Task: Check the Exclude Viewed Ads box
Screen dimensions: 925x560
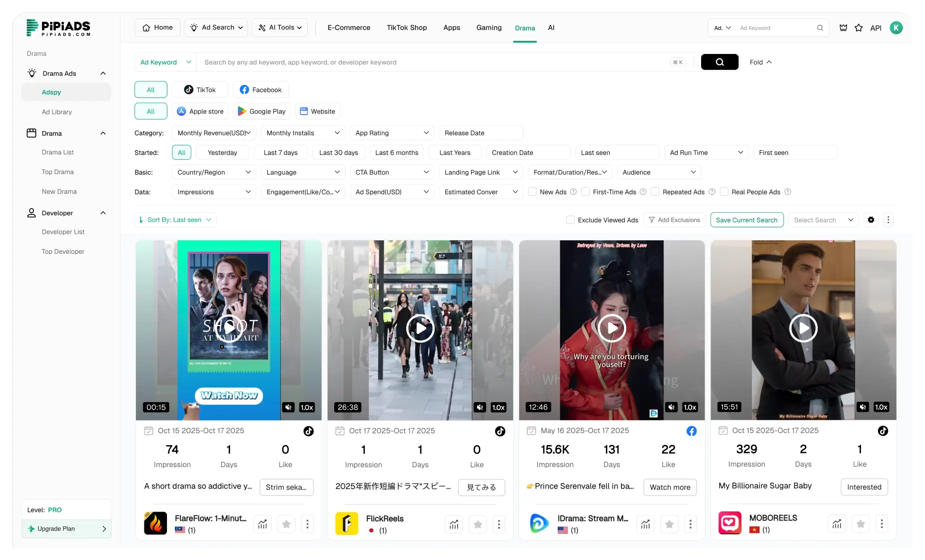Action: click(570, 220)
